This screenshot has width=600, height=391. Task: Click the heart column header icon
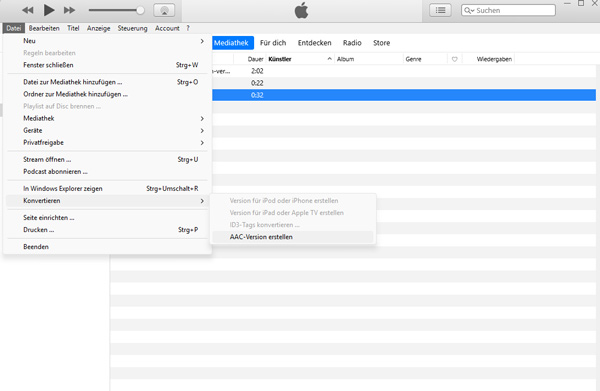point(455,59)
